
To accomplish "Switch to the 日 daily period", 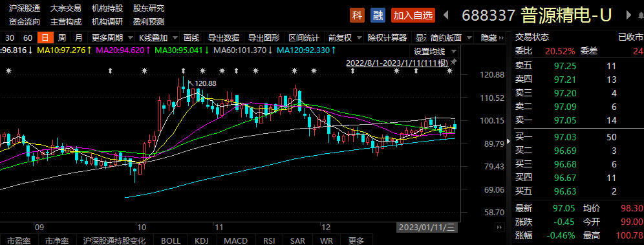I will 45,38.
